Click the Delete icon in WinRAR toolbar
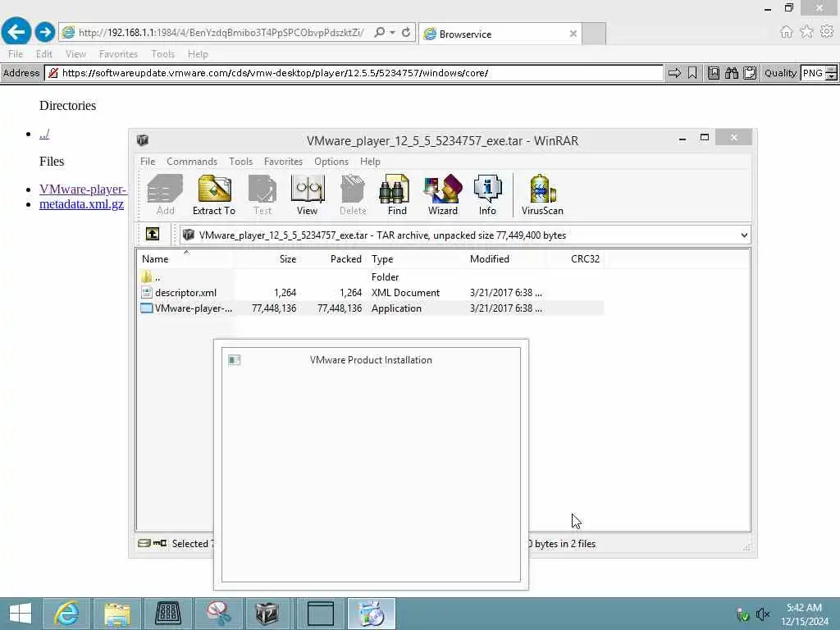 (x=353, y=194)
